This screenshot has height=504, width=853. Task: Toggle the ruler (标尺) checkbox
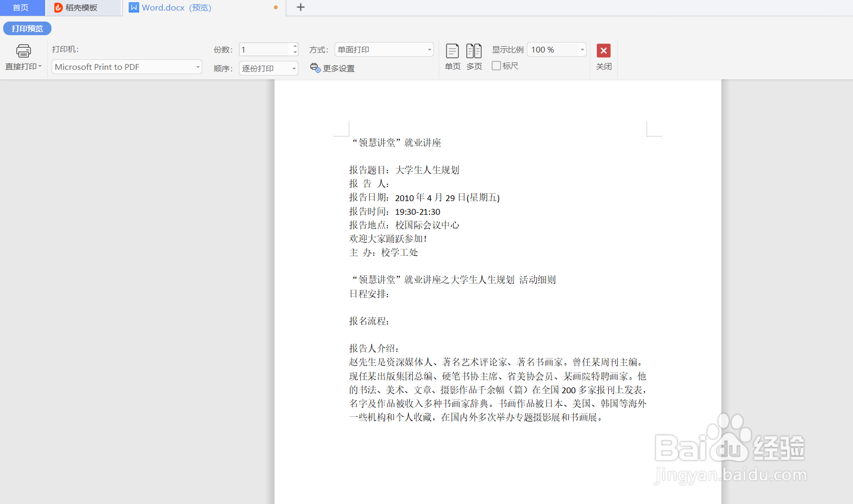click(496, 66)
